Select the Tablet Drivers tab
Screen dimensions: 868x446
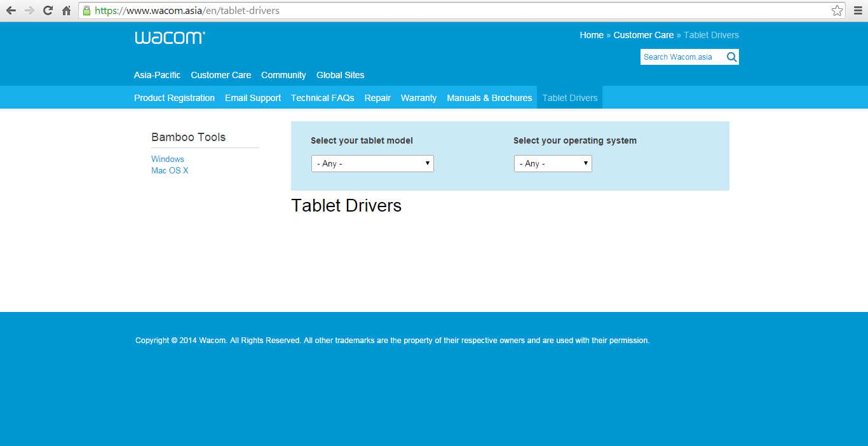pos(570,98)
